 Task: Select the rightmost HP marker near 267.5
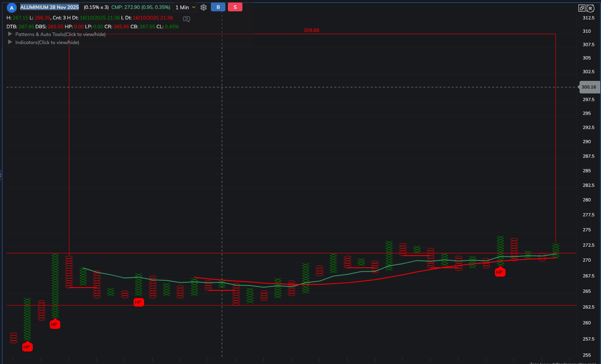[x=500, y=273]
